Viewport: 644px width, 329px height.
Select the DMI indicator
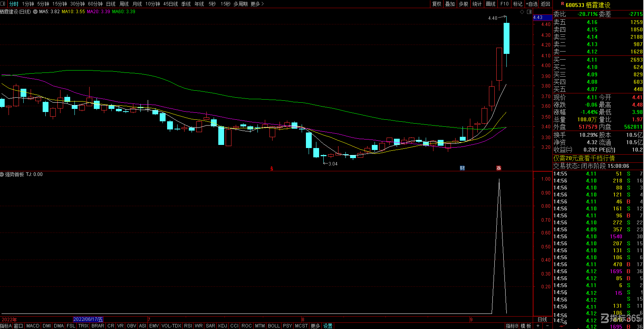point(47,326)
